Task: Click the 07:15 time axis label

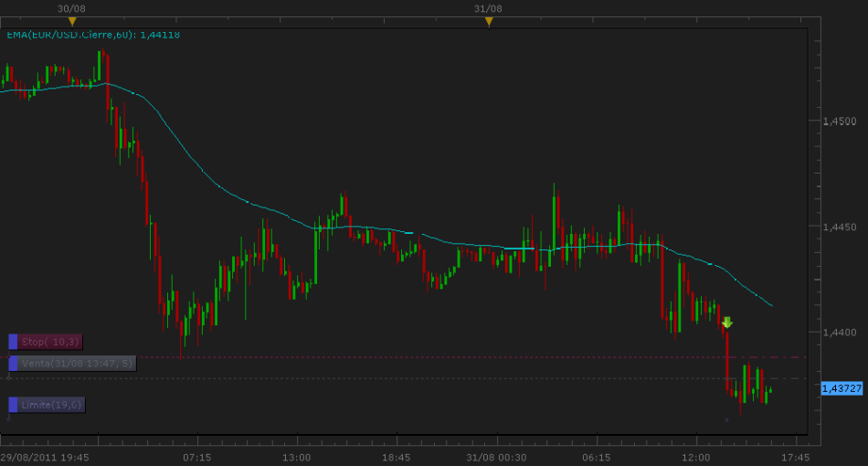Action: pyautogui.click(x=197, y=457)
